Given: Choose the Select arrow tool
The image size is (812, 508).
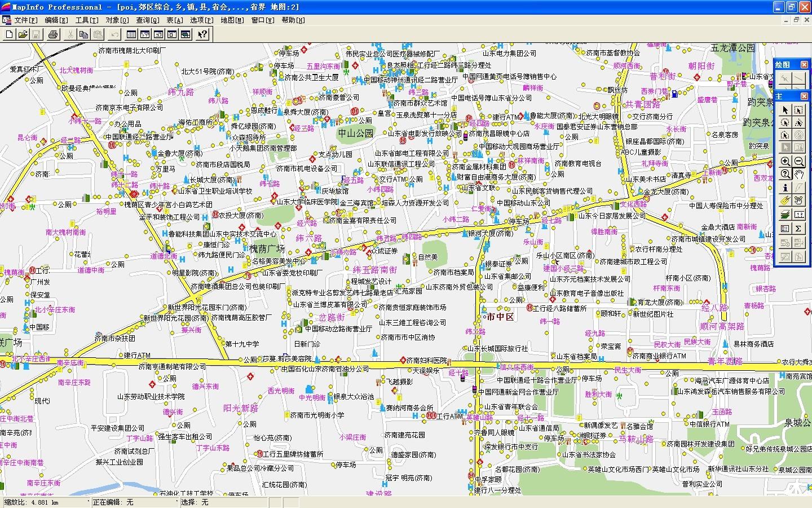Looking at the screenshot, I should (x=785, y=110).
